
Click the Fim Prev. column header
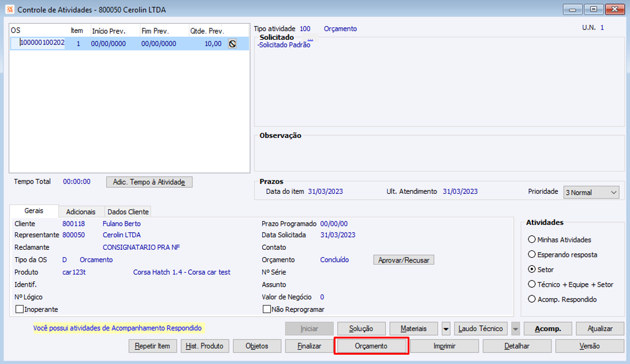(155, 31)
